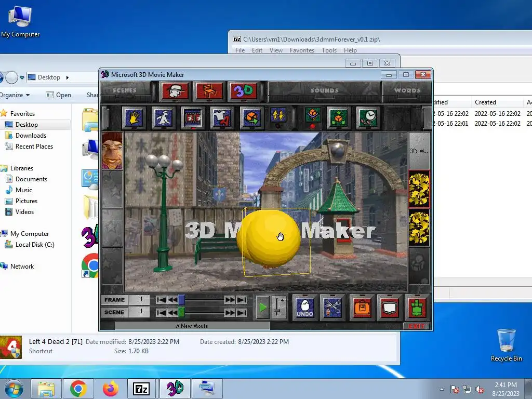
Task: Open the orange portfolio bag icon
Action: 362,308
